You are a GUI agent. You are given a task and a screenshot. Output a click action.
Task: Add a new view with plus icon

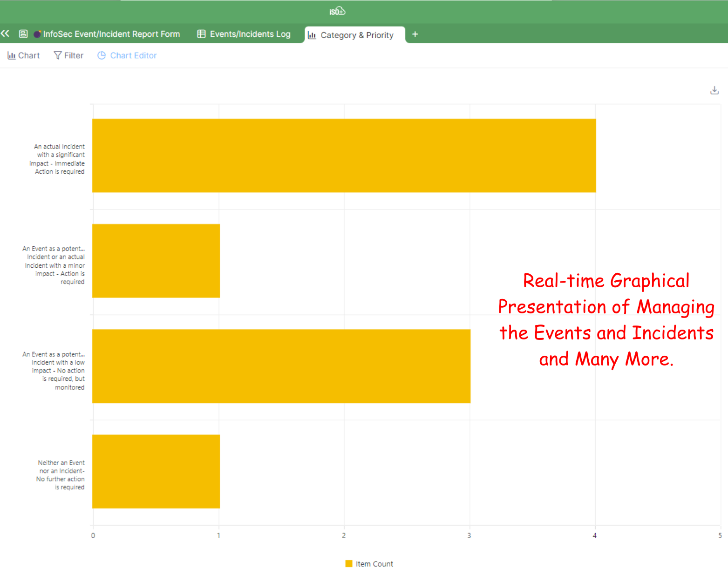415,34
